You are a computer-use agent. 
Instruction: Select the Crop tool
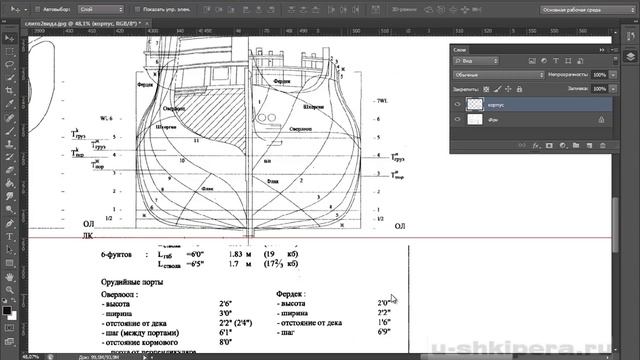tap(9, 91)
